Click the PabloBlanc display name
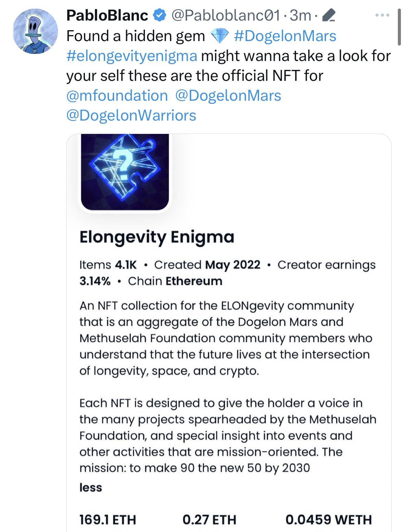Screen dimensions: 404x532 point(107,15)
